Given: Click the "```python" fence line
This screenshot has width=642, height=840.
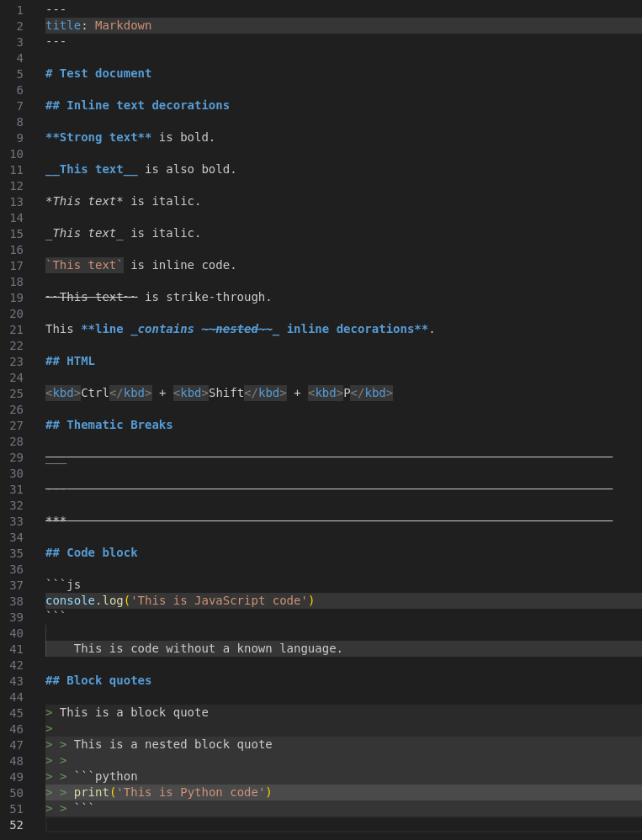Looking at the screenshot, I should [x=105, y=776].
